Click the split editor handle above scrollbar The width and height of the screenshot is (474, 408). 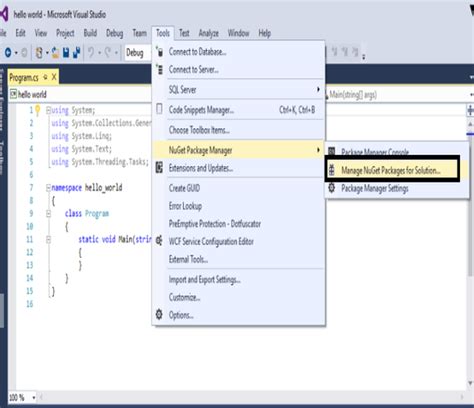470,110
